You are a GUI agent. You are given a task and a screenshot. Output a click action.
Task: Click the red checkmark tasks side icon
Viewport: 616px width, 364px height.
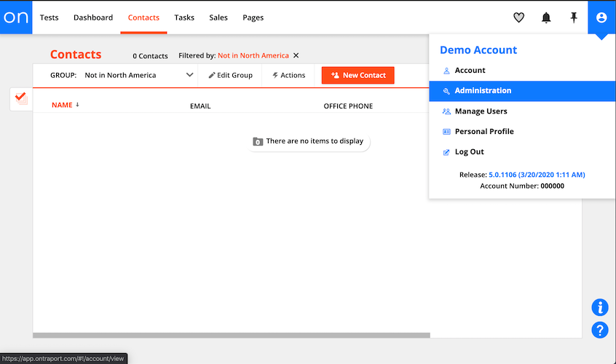pyautogui.click(x=20, y=98)
